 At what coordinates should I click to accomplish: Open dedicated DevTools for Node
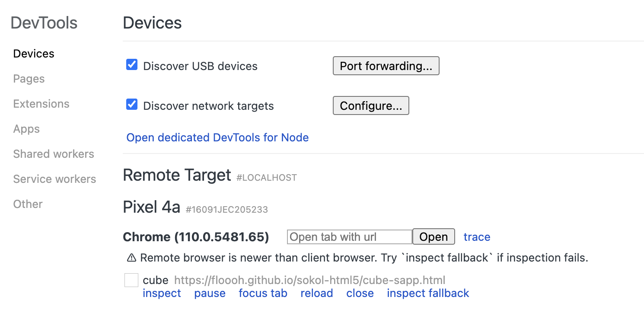[x=217, y=137]
